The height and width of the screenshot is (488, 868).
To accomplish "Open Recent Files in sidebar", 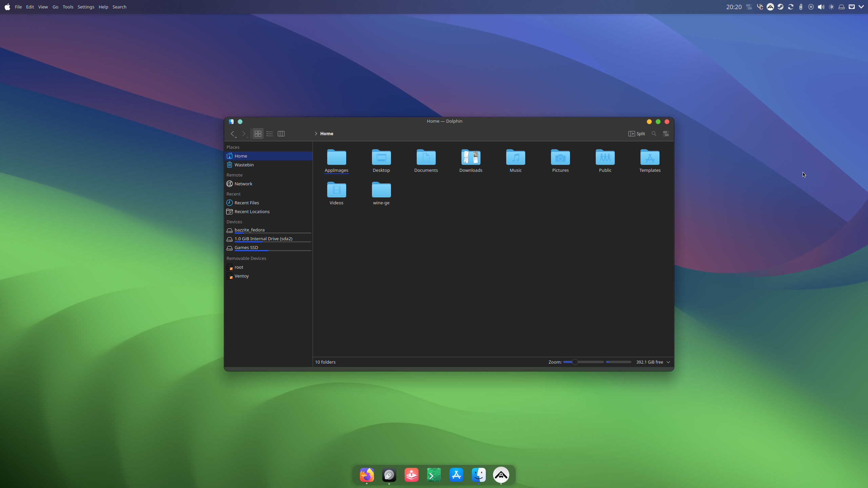I will (x=246, y=203).
